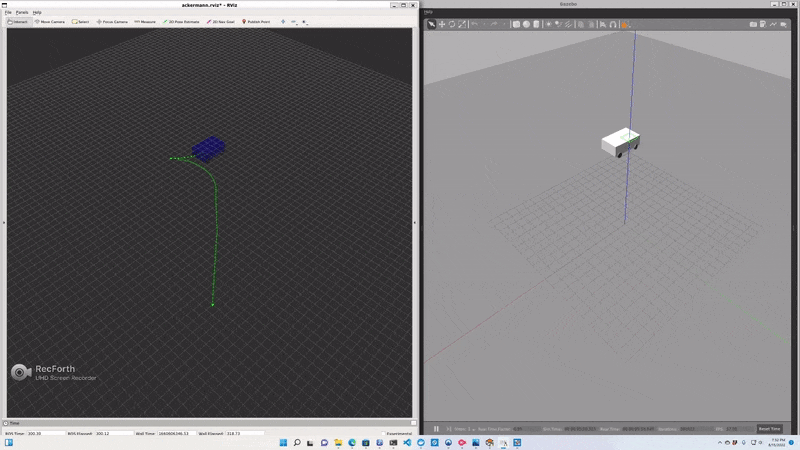This screenshot has width=800, height=450.
Task: Open File Explorer from the taskbar
Action: tap(338, 442)
